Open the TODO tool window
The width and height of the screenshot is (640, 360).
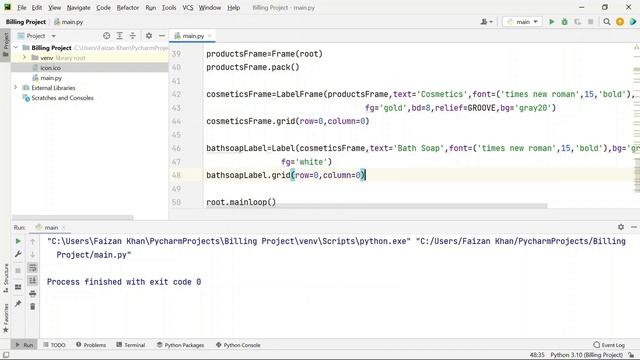click(54, 345)
